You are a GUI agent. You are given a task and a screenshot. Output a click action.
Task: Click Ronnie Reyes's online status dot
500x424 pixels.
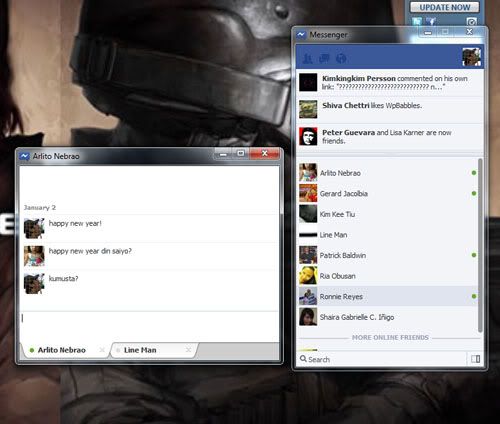click(x=474, y=296)
